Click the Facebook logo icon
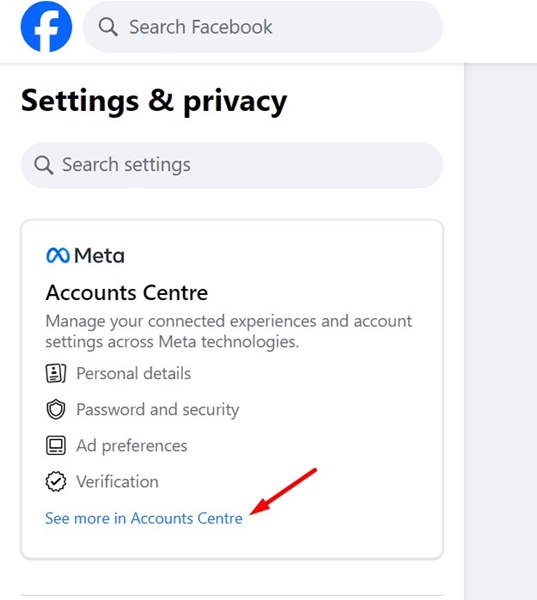537x600 pixels. click(46, 26)
